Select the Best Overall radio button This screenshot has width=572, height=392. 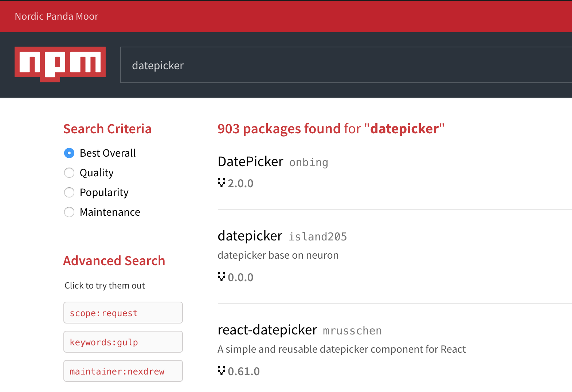pos(69,153)
